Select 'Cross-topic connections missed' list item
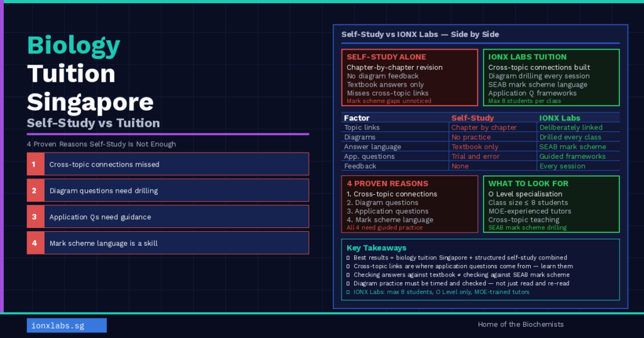Viewport: 644px width, 338px height. coord(104,164)
